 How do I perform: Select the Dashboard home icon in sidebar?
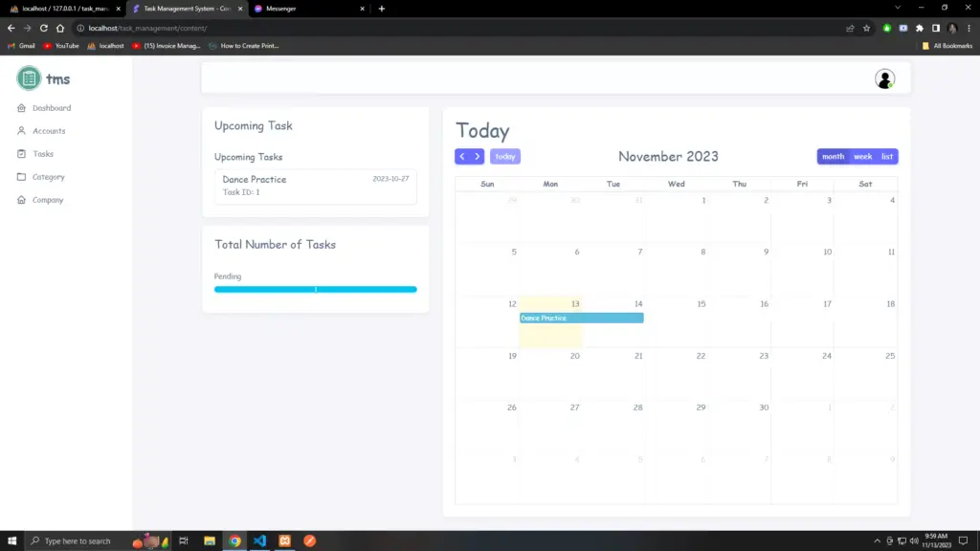click(21, 107)
